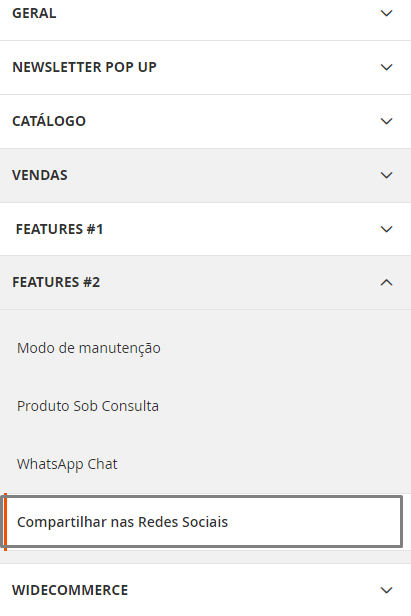This screenshot has width=411, height=616.
Task: Open the FEATURES #1 section title
Action: [59, 229]
